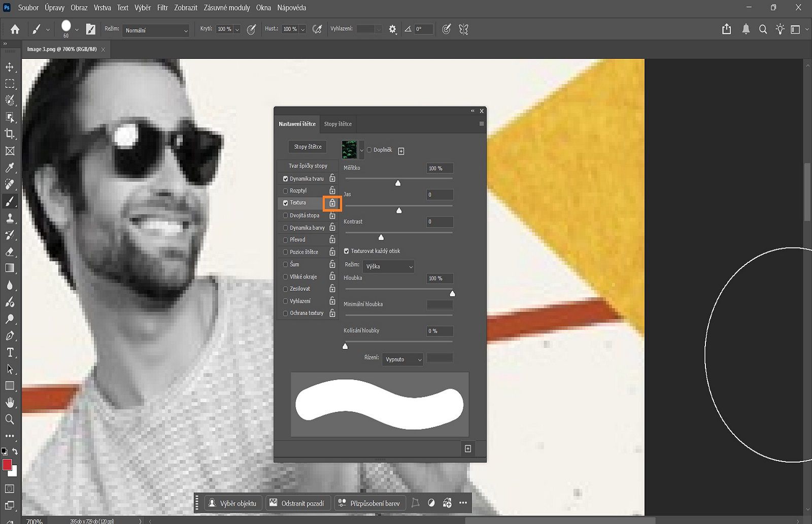
Task: Select the Zoom tool
Action: point(10,420)
